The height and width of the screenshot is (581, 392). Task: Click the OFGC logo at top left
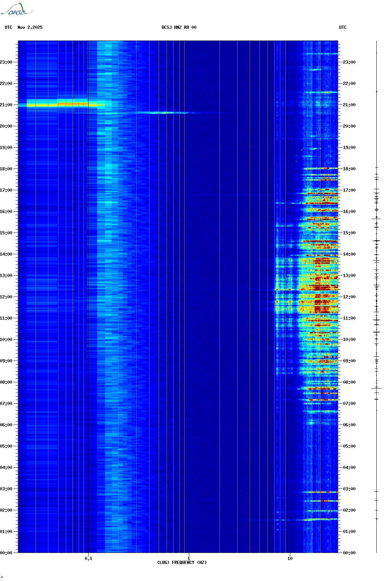point(16,9)
